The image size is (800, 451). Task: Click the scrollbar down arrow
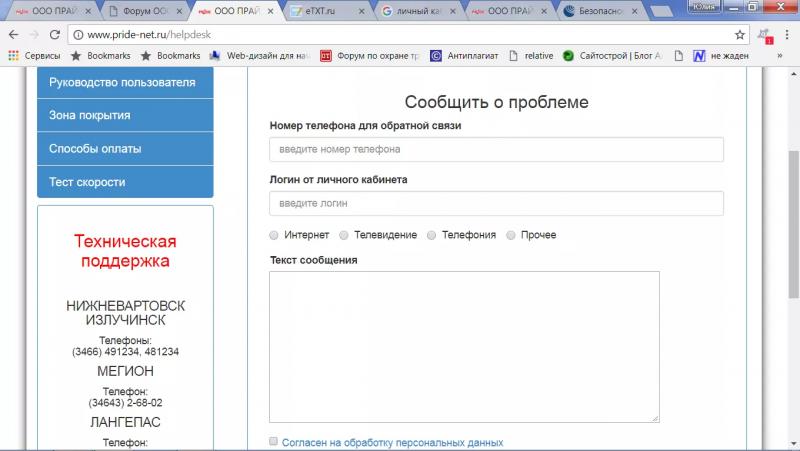[x=793, y=444]
